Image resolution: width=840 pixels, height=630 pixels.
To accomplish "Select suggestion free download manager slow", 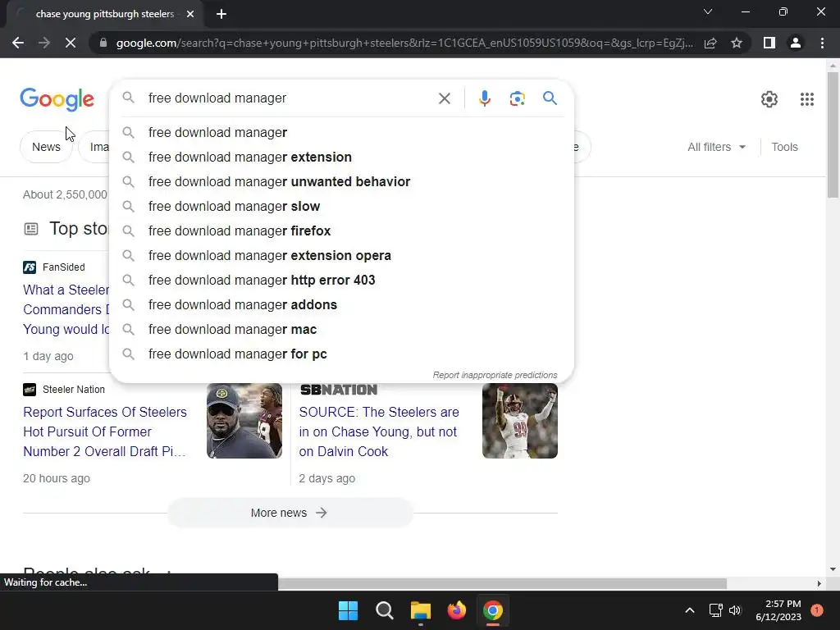I will click(341, 206).
